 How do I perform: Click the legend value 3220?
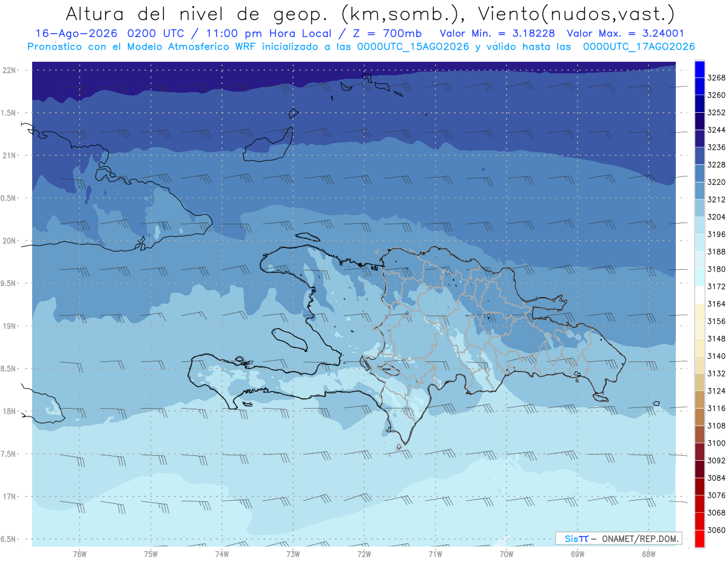tap(716, 182)
